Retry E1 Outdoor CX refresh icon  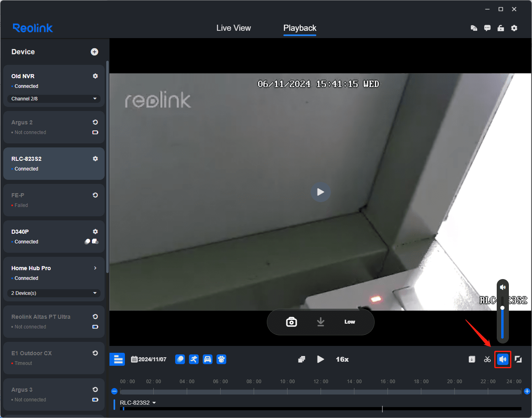coord(95,353)
